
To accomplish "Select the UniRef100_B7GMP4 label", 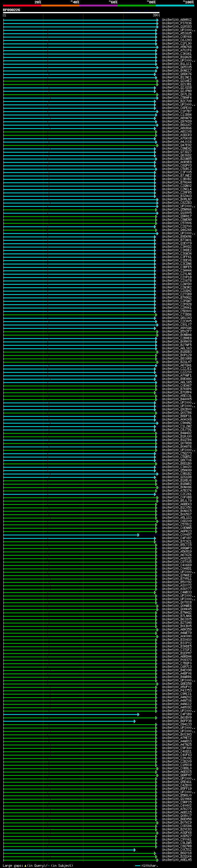I will [177, 393].
